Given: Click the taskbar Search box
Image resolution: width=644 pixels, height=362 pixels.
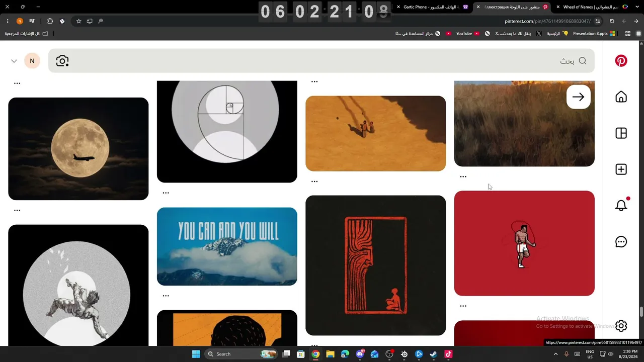Looking at the screenshot, I should point(242,354).
